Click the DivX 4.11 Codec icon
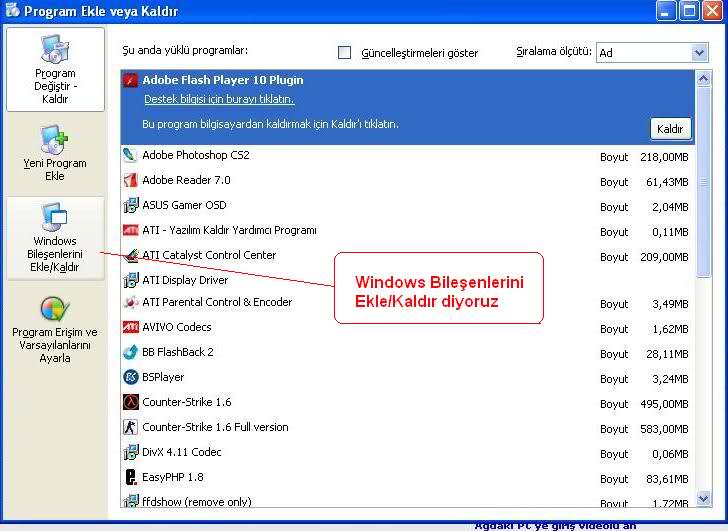728x531 pixels. point(130,453)
